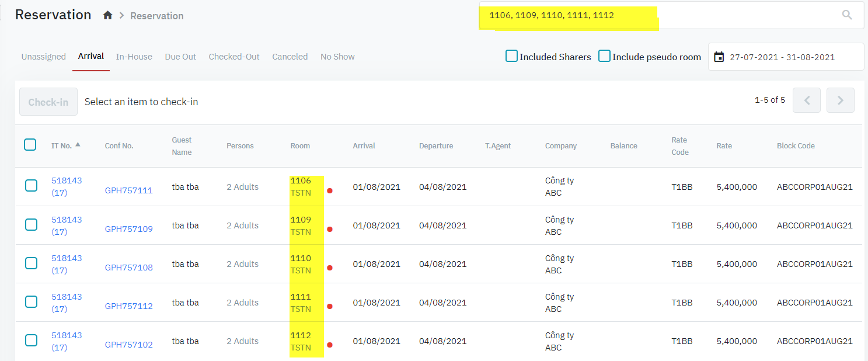Screen dimensions: 868x361
Task: Open confirmation link GPH757102
Action: (x=128, y=345)
